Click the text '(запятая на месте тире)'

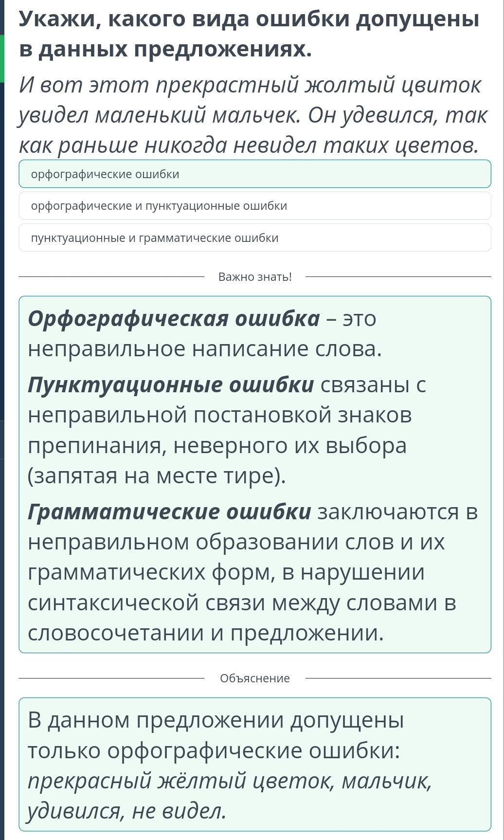pyautogui.click(x=157, y=476)
